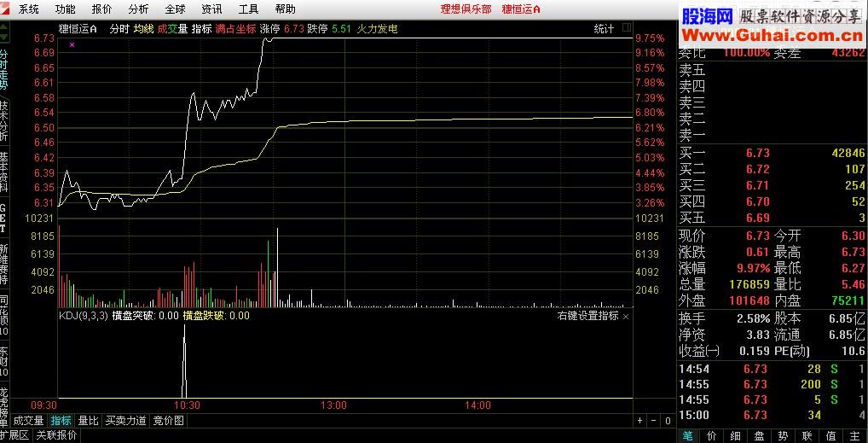
Task: Switch to the 指标 bottom tab
Action: pyautogui.click(x=61, y=421)
